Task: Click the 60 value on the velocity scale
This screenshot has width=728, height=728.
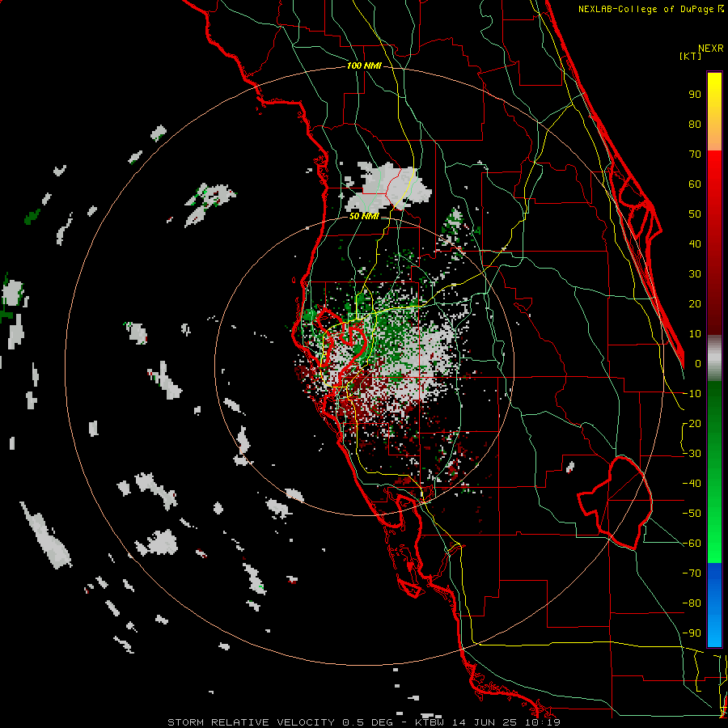Action: tap(695, 184)
